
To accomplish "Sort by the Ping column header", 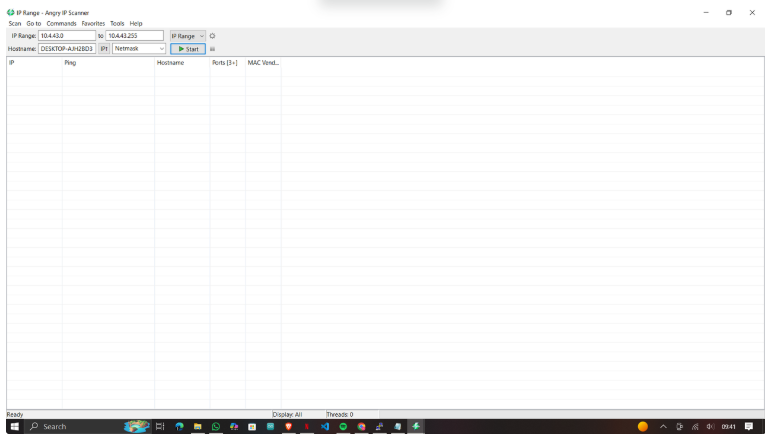I will coord(108,63).
